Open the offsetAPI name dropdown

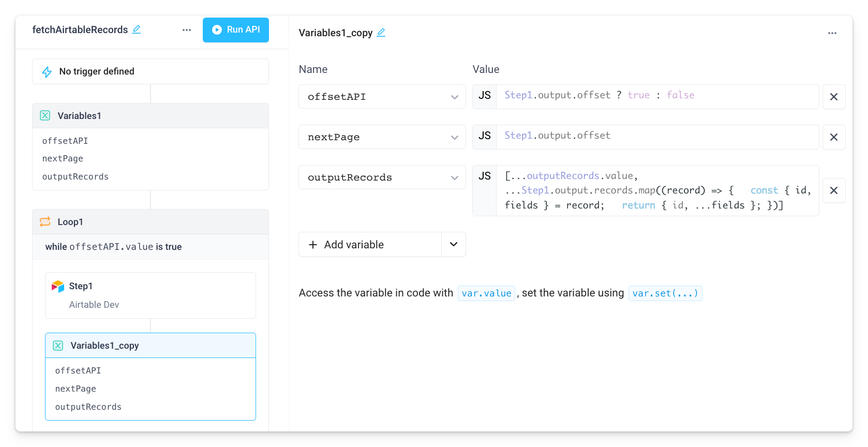454,97
